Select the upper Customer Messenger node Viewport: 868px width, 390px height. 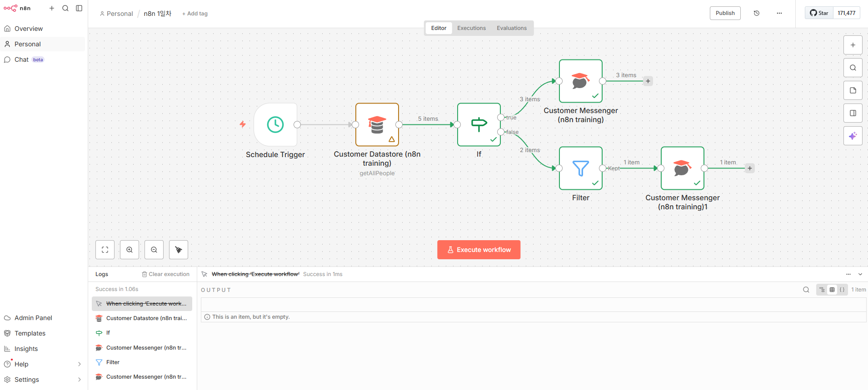click(x=581, y=81)
